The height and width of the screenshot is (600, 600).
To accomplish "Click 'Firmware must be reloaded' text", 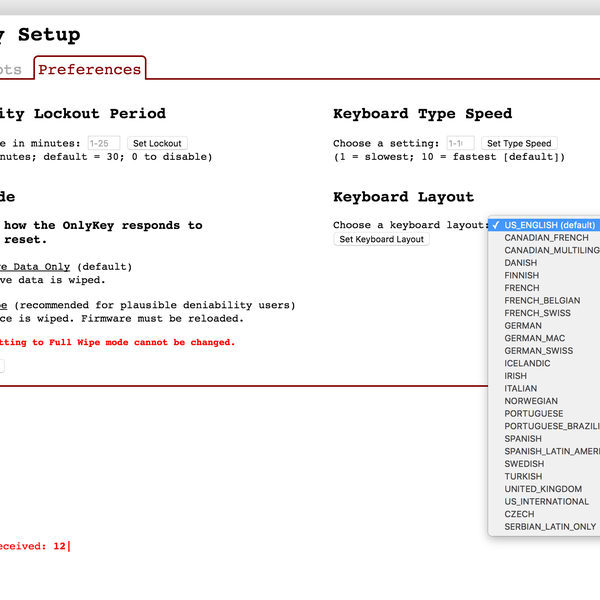I will 162,318.
